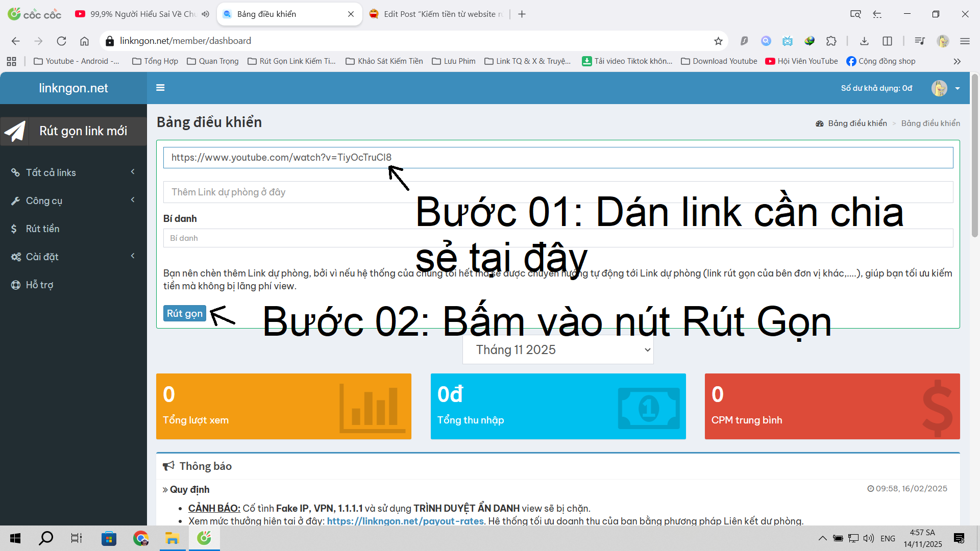Bookmark page with star icon
Screen dimensions: 980x551
tap(718, 41)
